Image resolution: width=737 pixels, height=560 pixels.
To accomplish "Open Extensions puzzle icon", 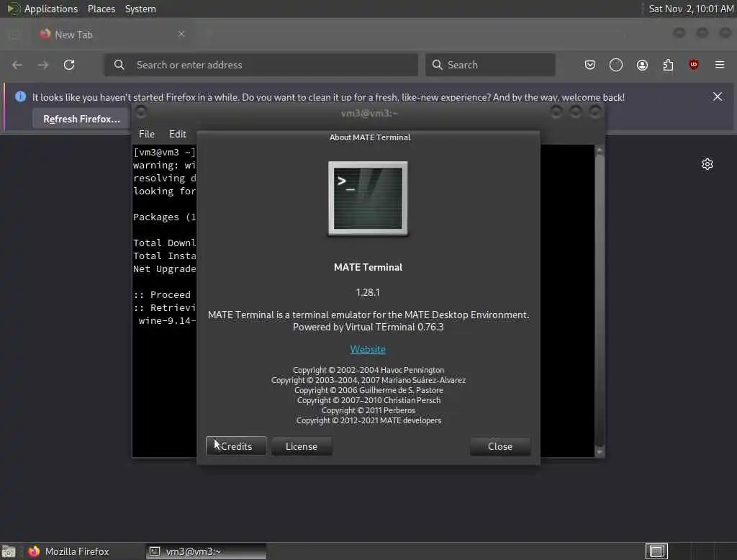I will 668,65.
